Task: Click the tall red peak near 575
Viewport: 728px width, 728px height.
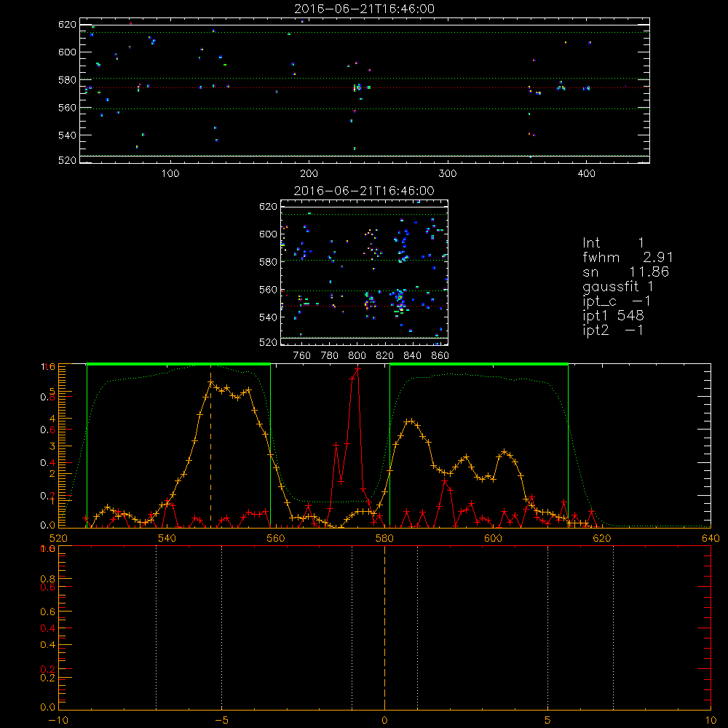Action: (357, 370)
